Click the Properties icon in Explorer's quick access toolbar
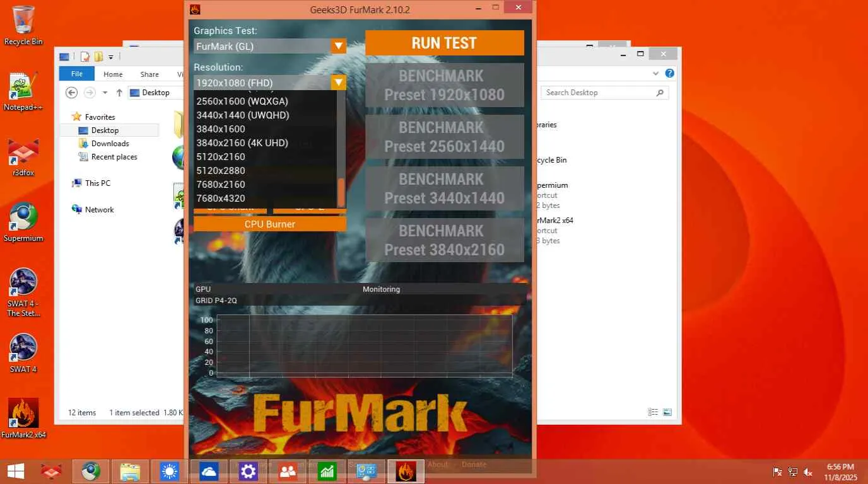 [x=85, y=57]
